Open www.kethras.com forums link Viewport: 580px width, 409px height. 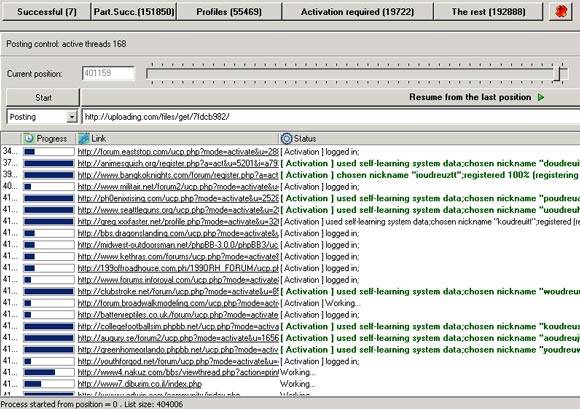178,257
